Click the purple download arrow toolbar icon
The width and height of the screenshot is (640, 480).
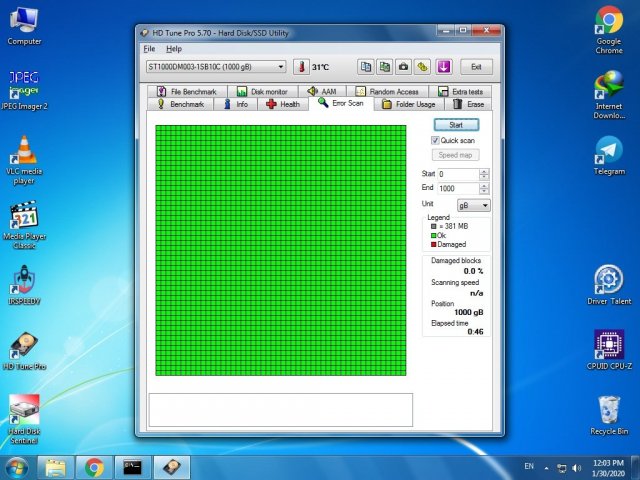point(444,67)
